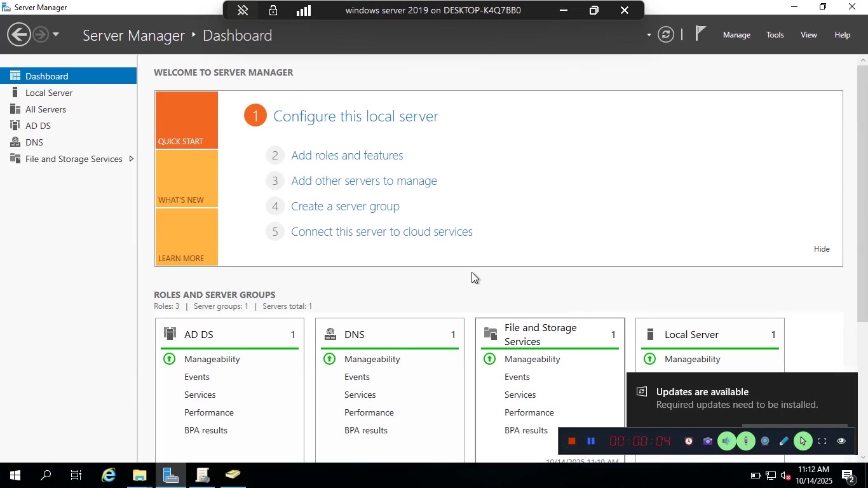This screenshot has width=868, height=488.
Task: Open the DNS role tile header
Action: pos(390,334)
